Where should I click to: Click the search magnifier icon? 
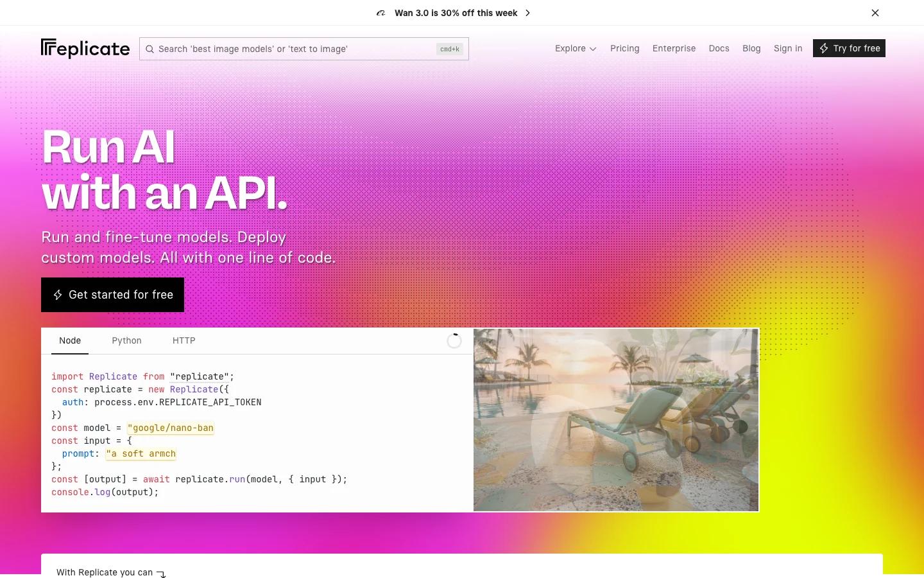[150, 49]
